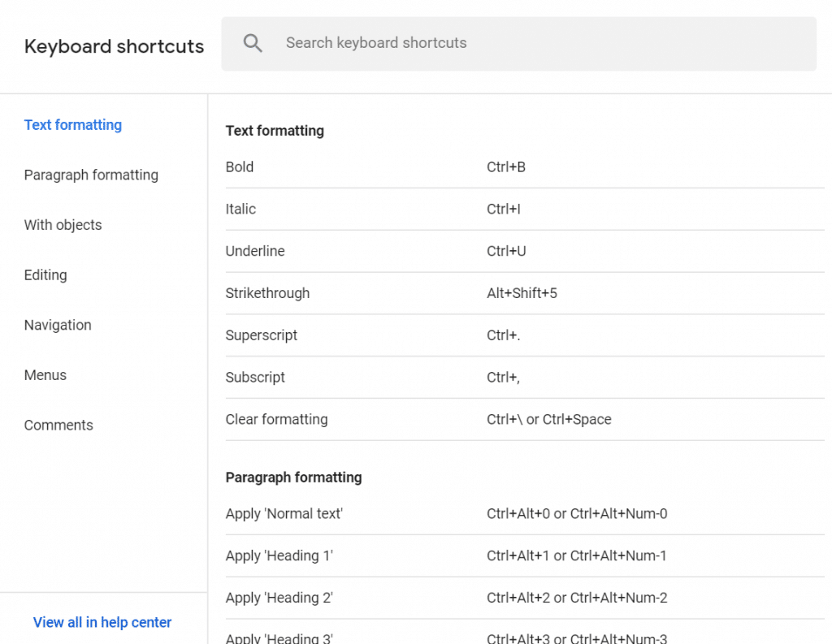Click the Search keyboard shortcuts field
The image size is (832, 644).
click(536, 43)
